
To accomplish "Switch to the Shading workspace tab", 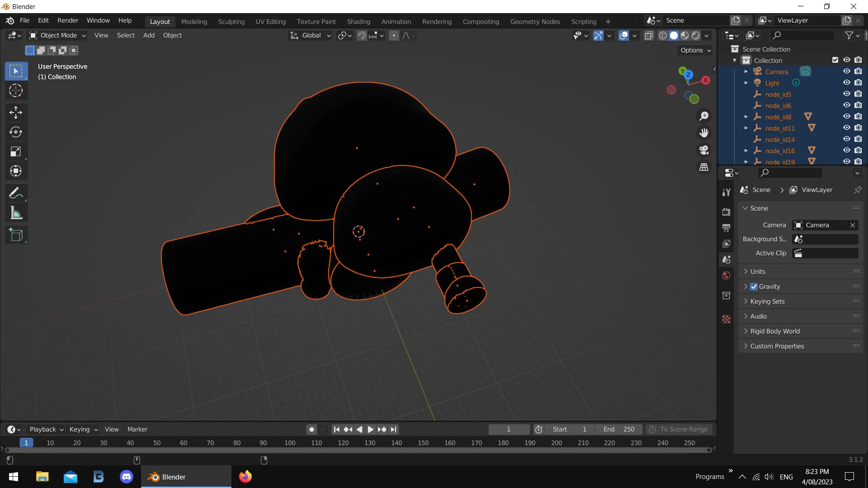I will (359, 21).
